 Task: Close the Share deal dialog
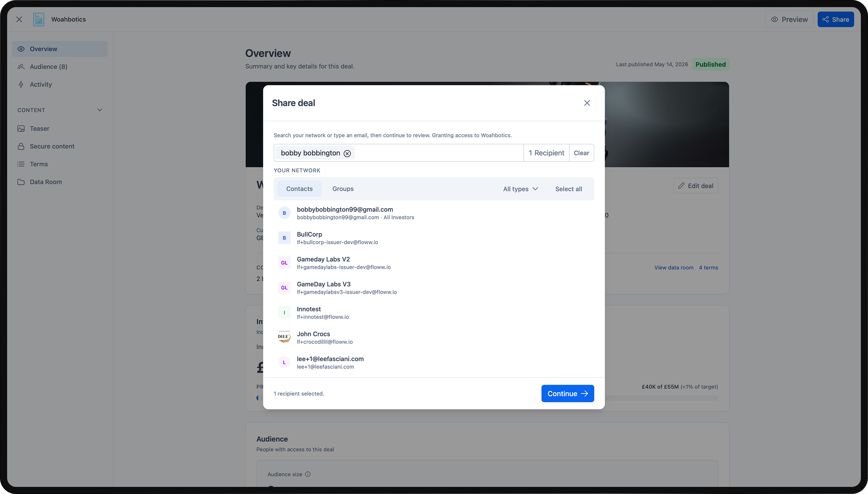(587, 103)
